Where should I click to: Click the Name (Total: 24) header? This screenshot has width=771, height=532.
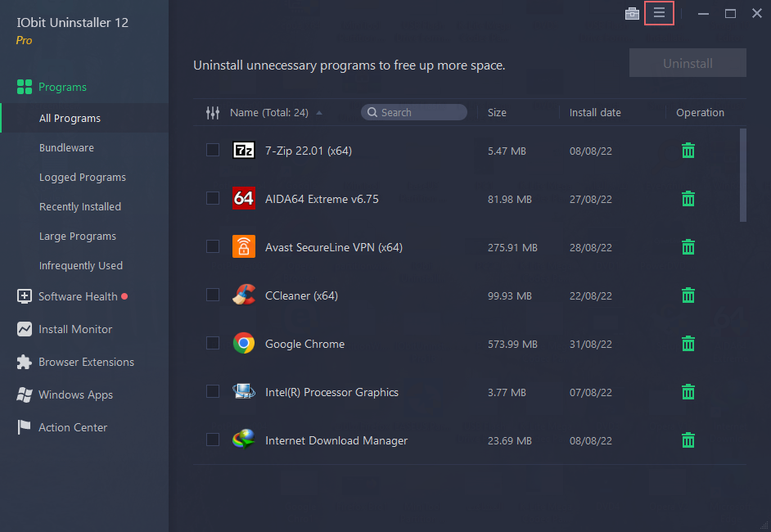269,113
